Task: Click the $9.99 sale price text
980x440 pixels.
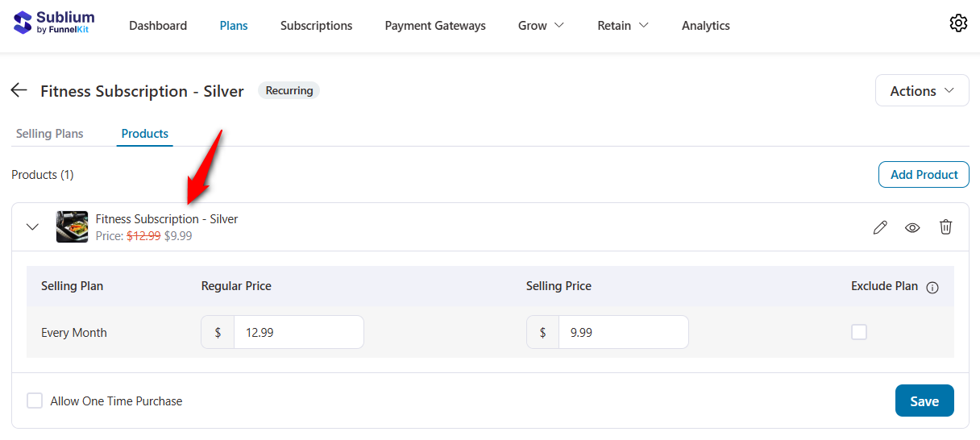Action: pyautogui.click(x=178, y=236)
